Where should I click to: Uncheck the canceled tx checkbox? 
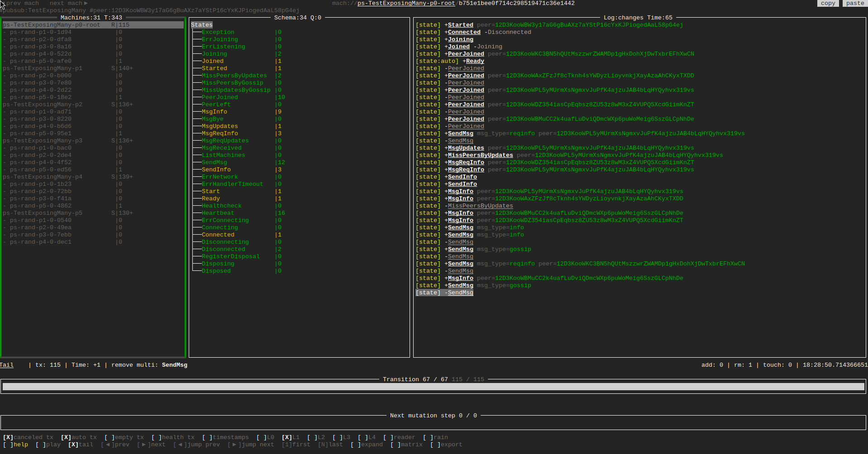[28, 437]
